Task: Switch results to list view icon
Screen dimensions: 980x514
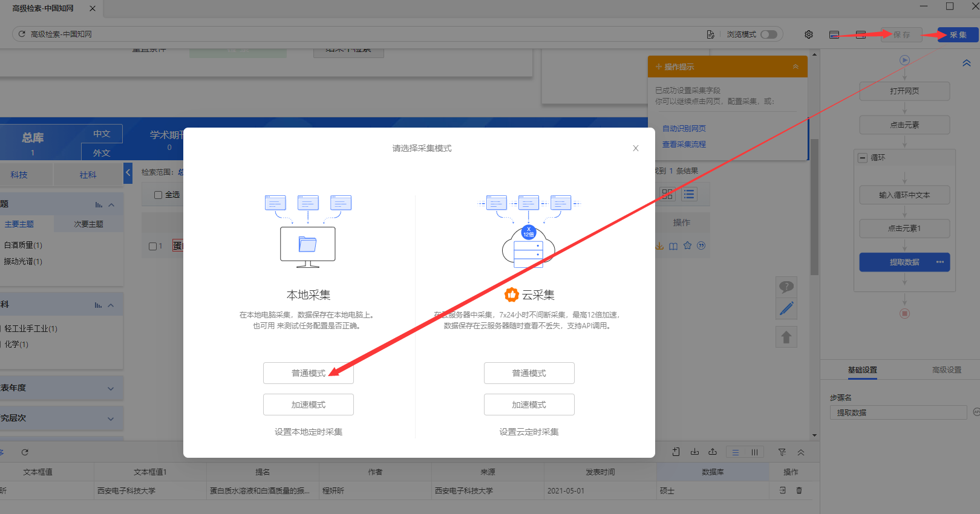Action: (x=689, y=194)
